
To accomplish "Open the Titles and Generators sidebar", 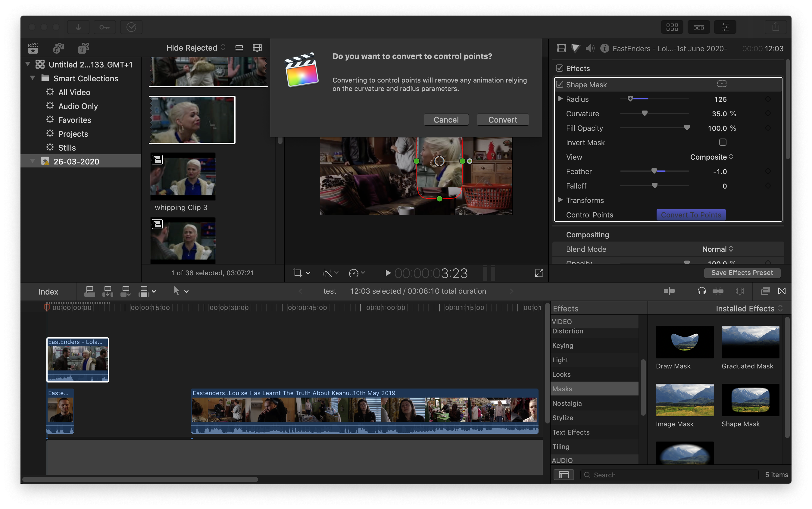I will (83, 48).
